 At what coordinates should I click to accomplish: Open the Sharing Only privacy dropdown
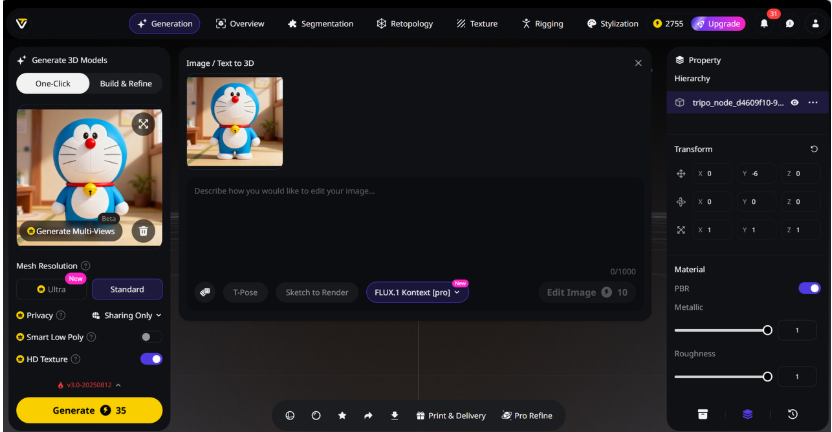point(126,315)
